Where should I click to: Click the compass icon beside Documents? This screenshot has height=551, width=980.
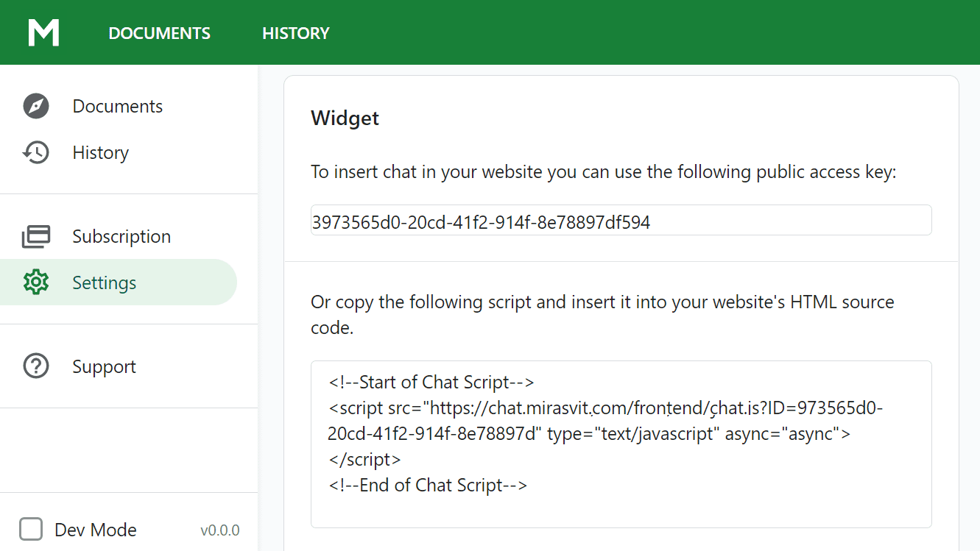click(36, 106)
